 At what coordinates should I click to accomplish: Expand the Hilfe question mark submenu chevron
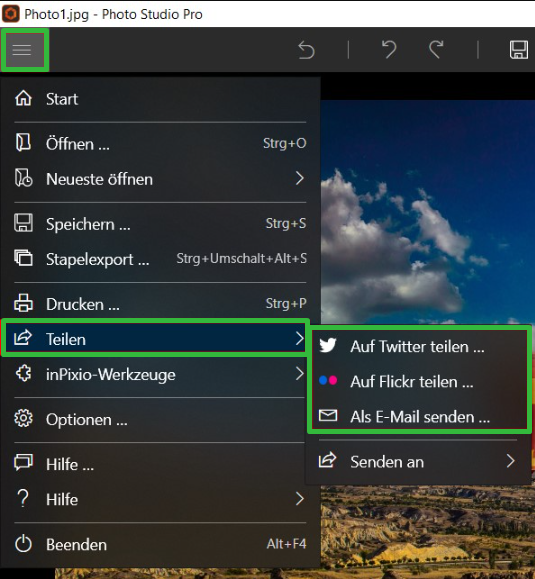click(x=300, y=499)
